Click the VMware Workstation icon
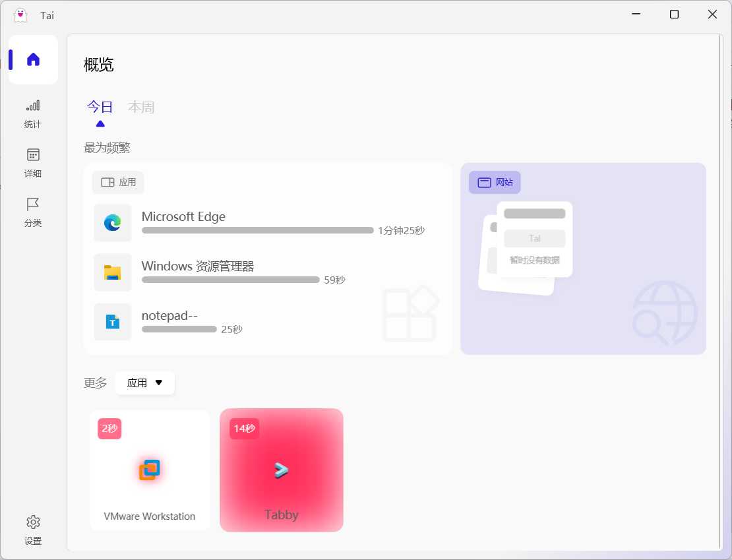This screenshot has height=560, width=732. (150, 470)
